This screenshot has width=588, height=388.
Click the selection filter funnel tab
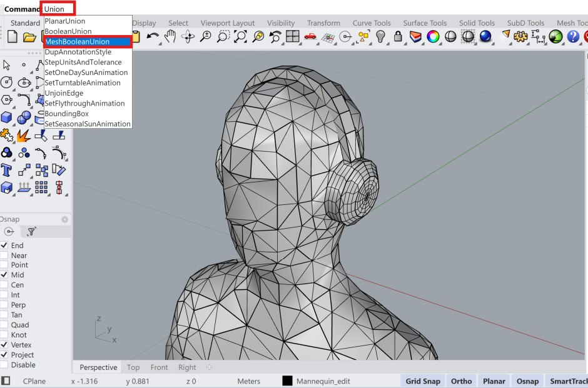click(x=31, y=231)
